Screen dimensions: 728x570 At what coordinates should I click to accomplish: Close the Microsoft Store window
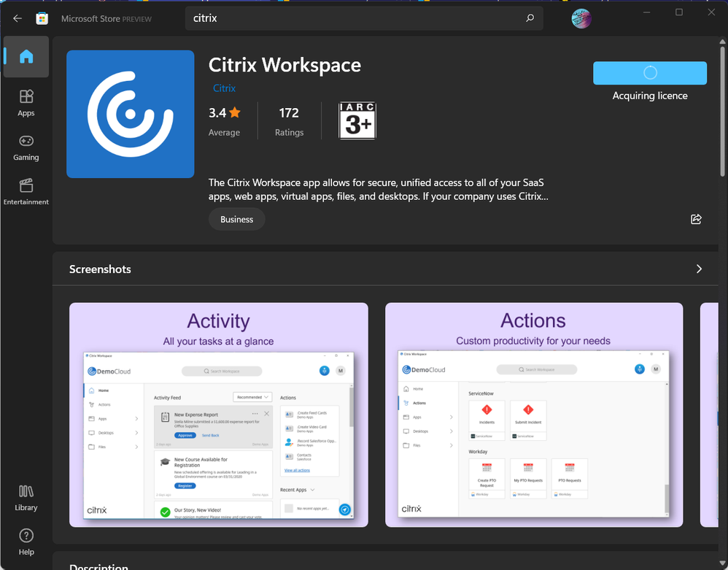click(x=711, y=12)
